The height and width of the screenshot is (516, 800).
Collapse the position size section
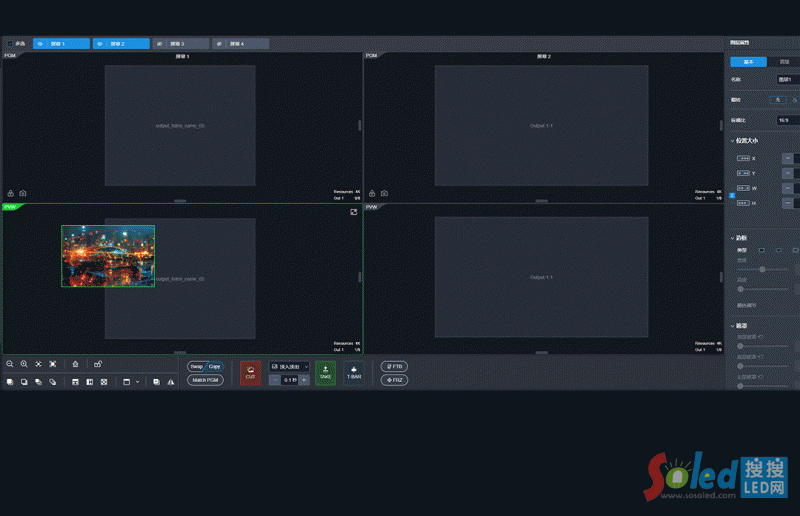(x=732, y=141)
